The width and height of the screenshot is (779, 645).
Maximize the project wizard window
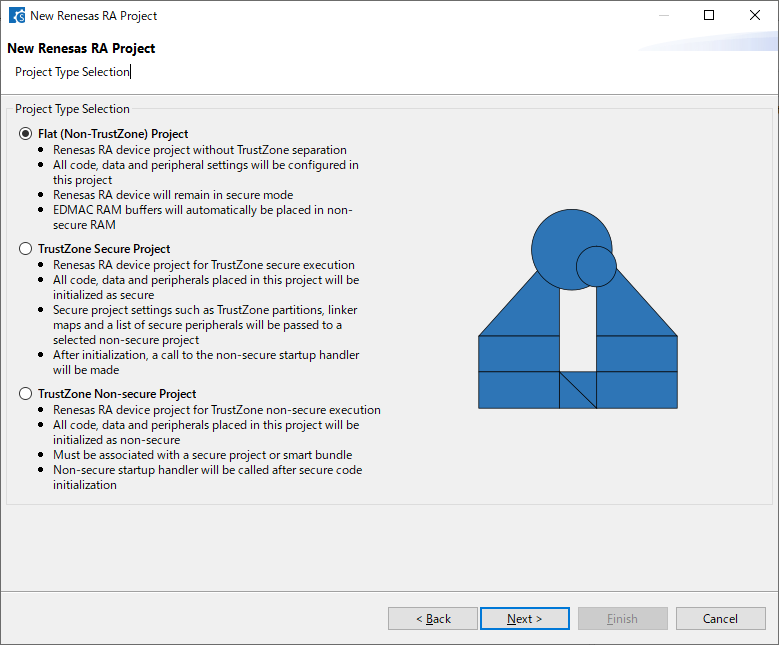point(709,15)
